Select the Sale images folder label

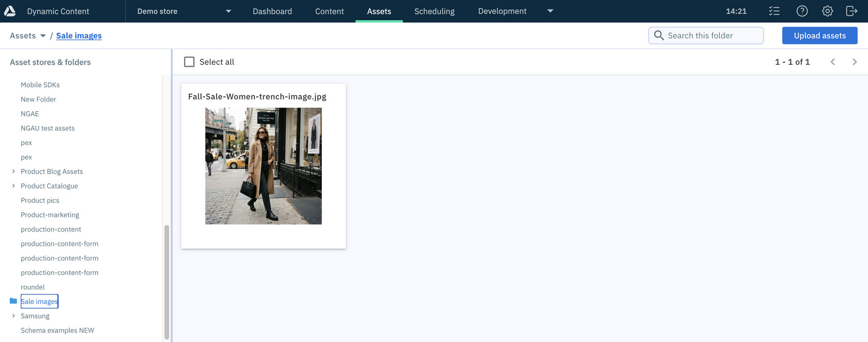(x=39, y=301)
